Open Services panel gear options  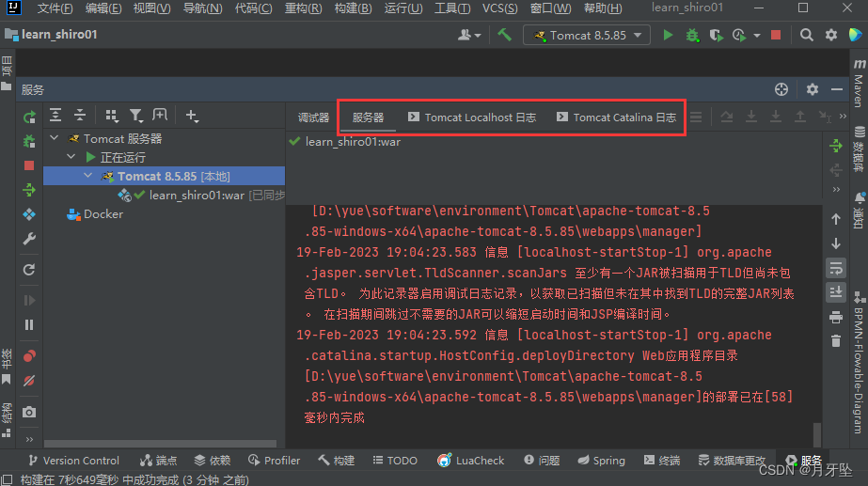(x=813, y=89)
